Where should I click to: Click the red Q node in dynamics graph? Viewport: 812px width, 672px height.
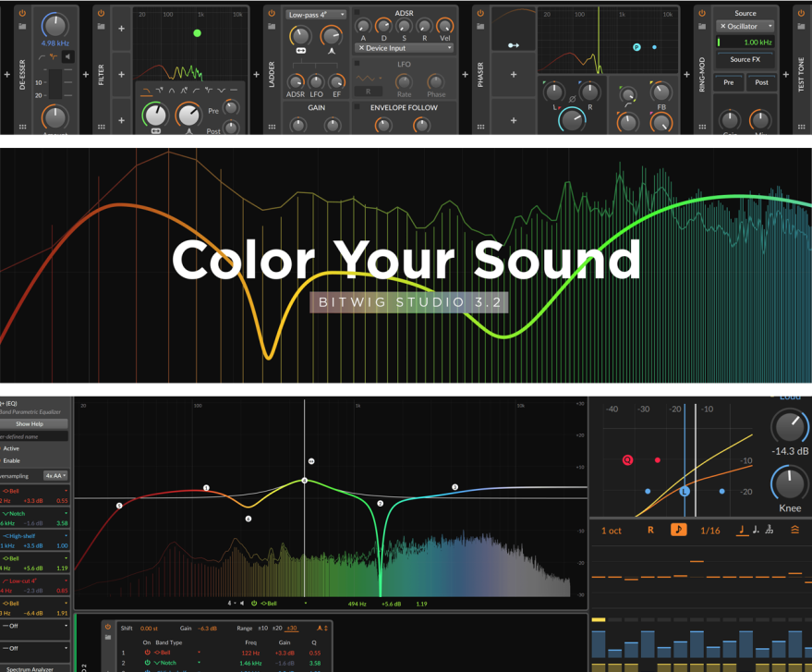628,459
